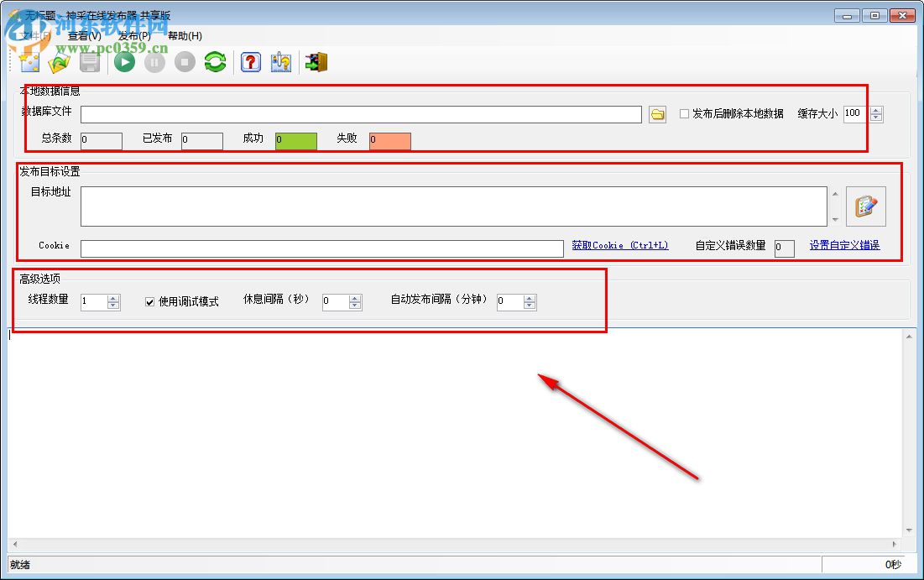Image resolution: width=924 pixels, height=580 pixels.
Task: Open the 查看(V) menu
Action: (x=84, y=36)
